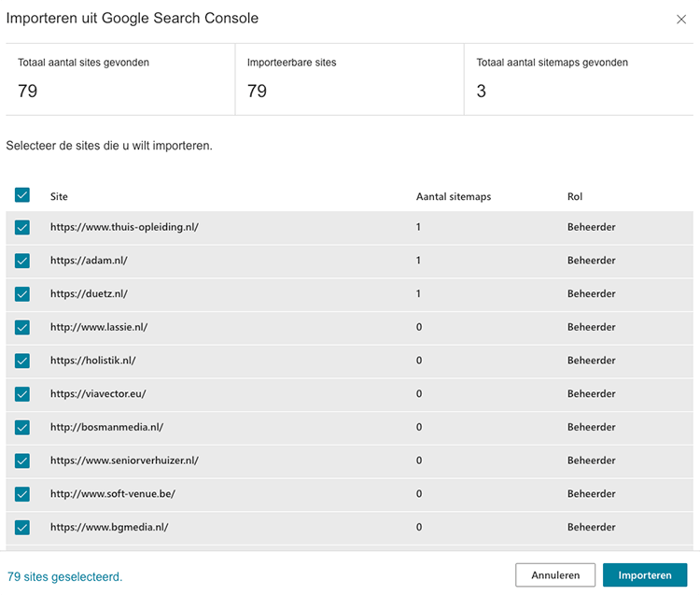
Task: Close the import dialog with the X
Action: click(x=680, y=20)
